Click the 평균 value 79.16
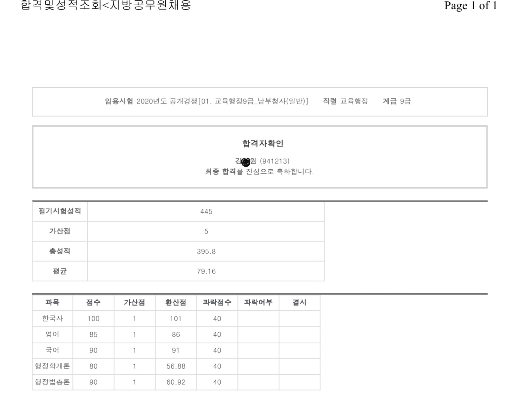 coord(206,272)
